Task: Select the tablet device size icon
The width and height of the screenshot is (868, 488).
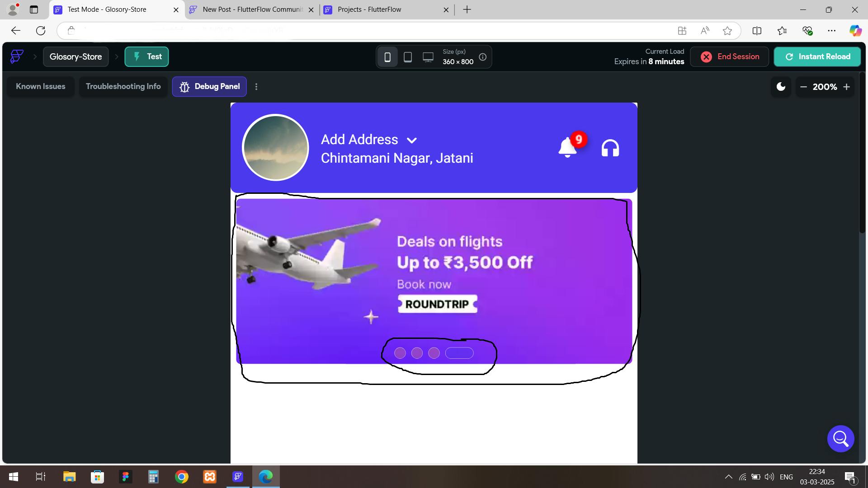Action: coord(407,57)
